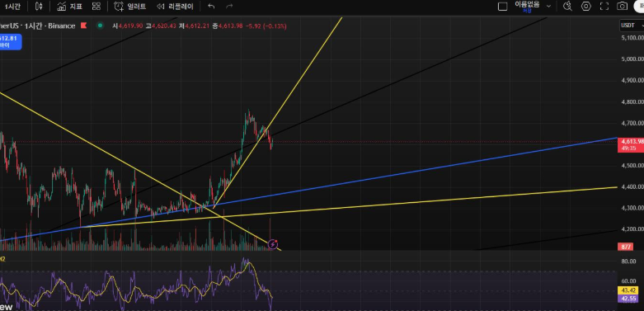Screen dimensions: 644x311
Task: Click the 4,800.00 price axis label
Action: click(632, 101)
